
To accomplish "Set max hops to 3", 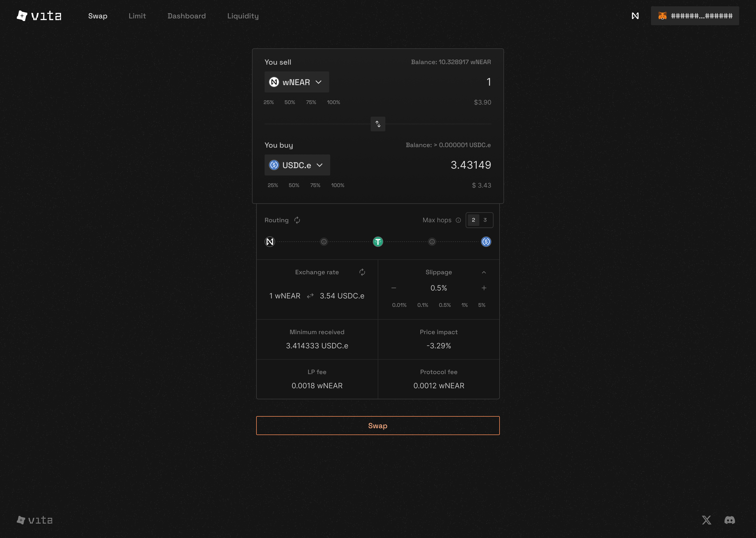I will pos(485,220).
